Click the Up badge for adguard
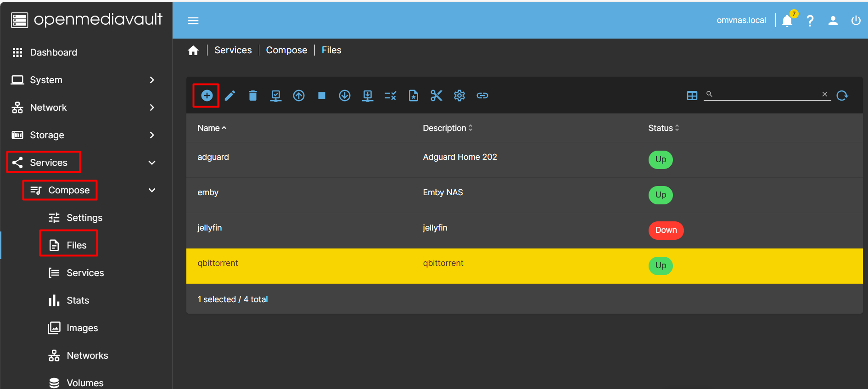868x389 pixels. click(661, 160)
